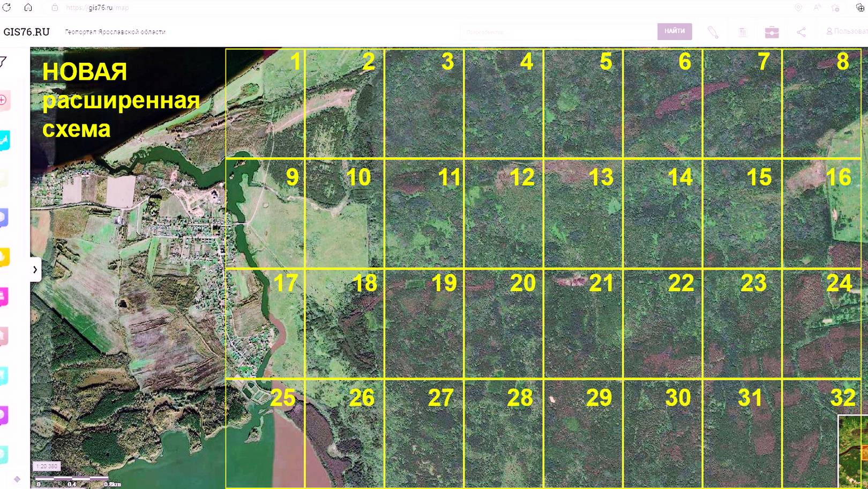
Task: Open the calculator icon in the toolbar
Action: coord(743,32)
